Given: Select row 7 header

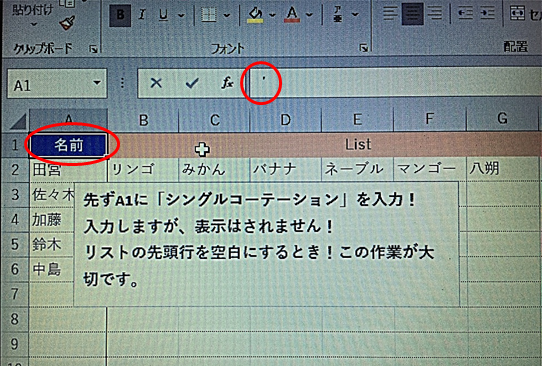Looking at the screenshot, I should tap(15, 294).
